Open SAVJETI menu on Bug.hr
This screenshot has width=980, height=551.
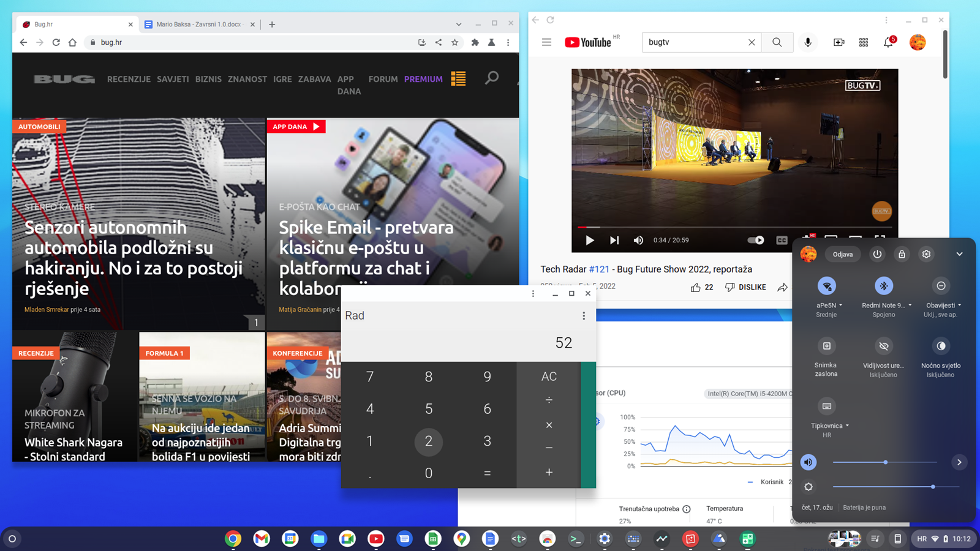tap(173, 79)
